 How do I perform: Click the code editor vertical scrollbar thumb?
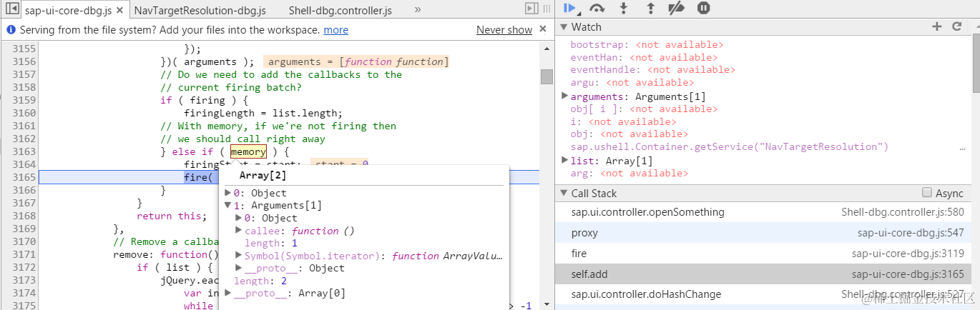point(547,77)
